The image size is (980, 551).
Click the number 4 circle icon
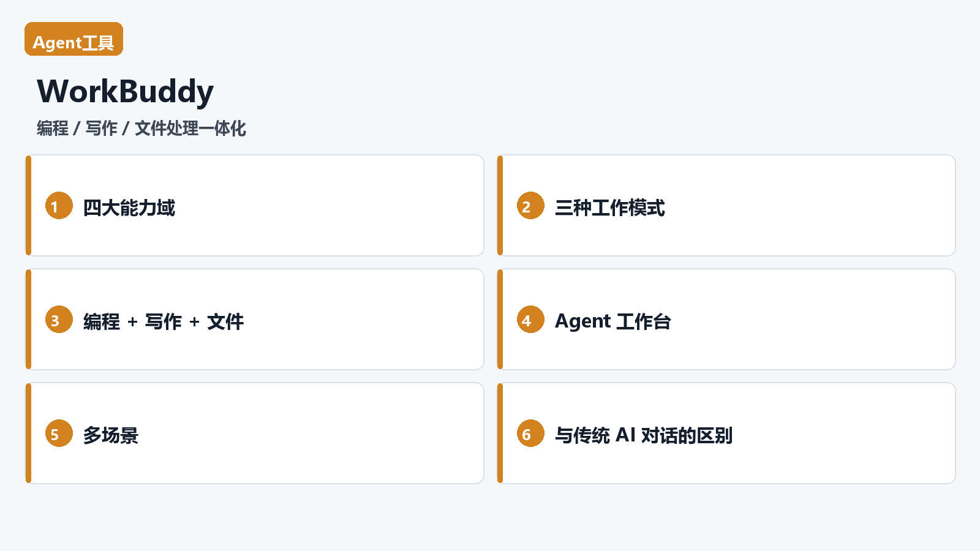[x=530, y=320]
